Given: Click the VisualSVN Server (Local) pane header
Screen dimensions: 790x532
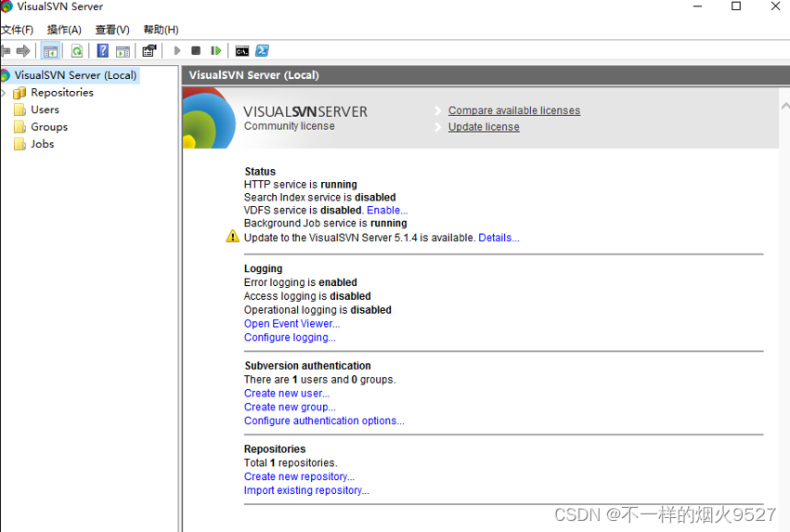Looking at the screenshot, I should pos(486,75).
